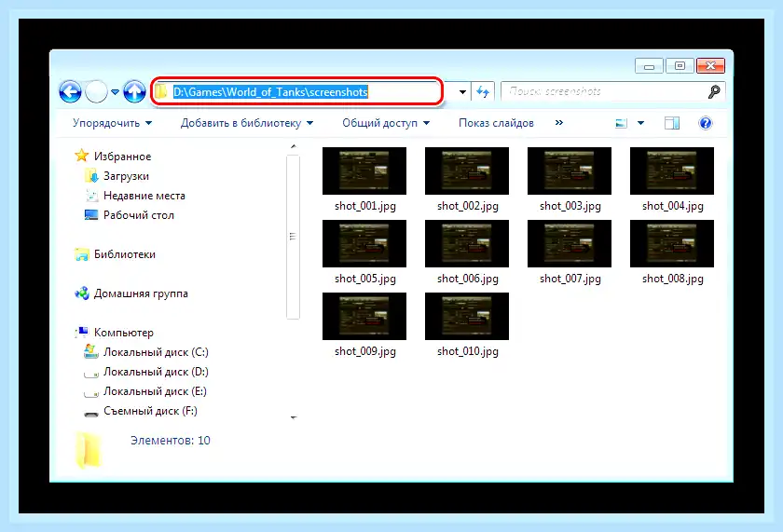Image resolution: width=783 pixels, height=532 pixels.
Task: Click the drive E: icon
Action: (x=91, y=393)
